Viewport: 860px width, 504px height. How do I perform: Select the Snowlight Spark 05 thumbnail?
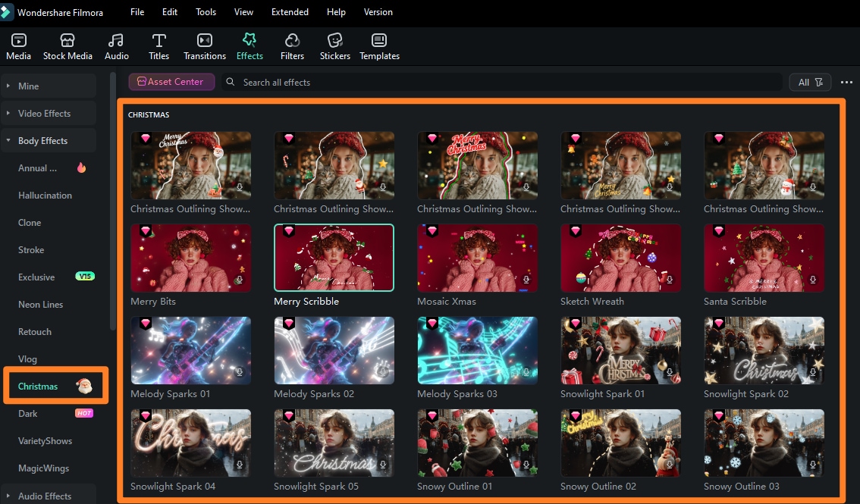[334, 443]
